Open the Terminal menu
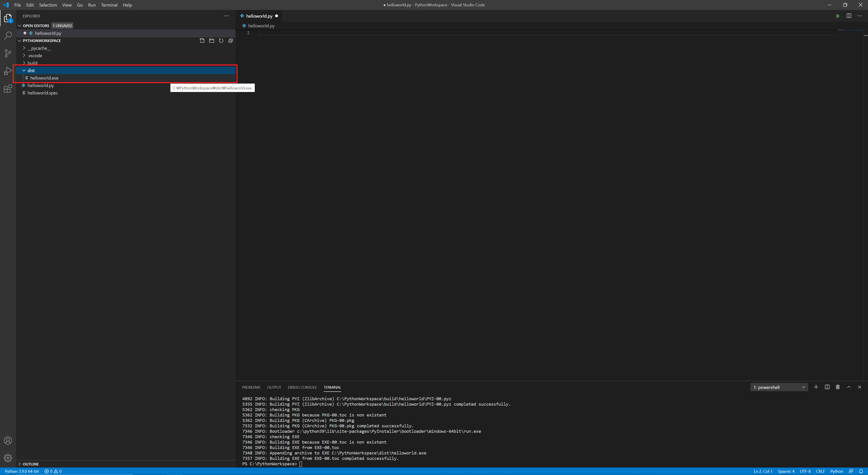 [109, 5]
